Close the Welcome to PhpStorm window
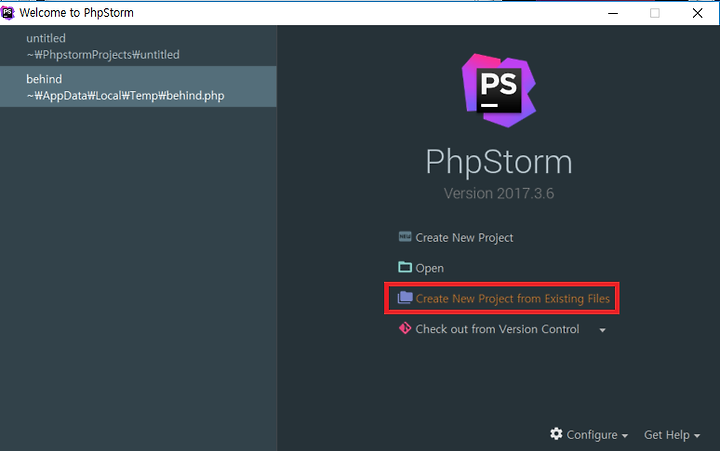 697,13
